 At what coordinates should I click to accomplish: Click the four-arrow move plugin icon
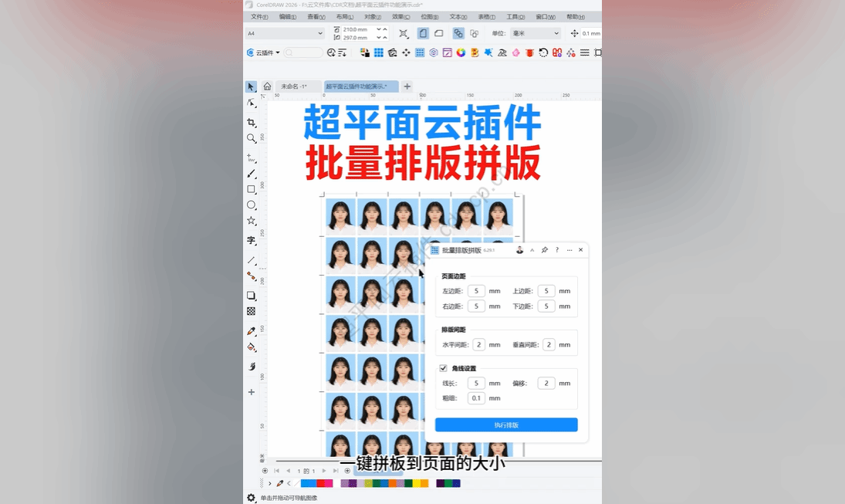click(406, 52)
